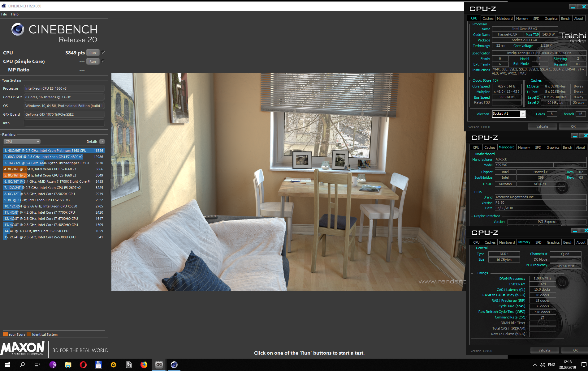Image resolution: width=588 pixels, height=371 pixels.
Task: Open SPD tab in top CPU-Z
Action: 536,19
